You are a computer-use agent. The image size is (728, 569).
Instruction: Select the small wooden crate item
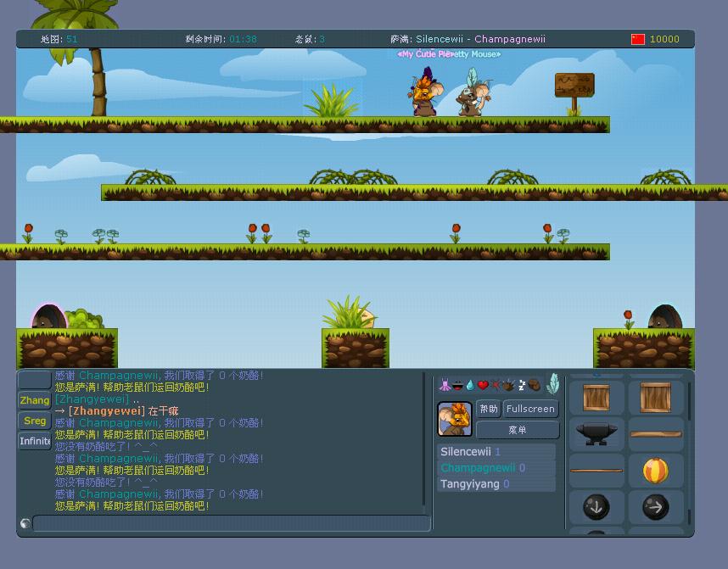(596, 398)
